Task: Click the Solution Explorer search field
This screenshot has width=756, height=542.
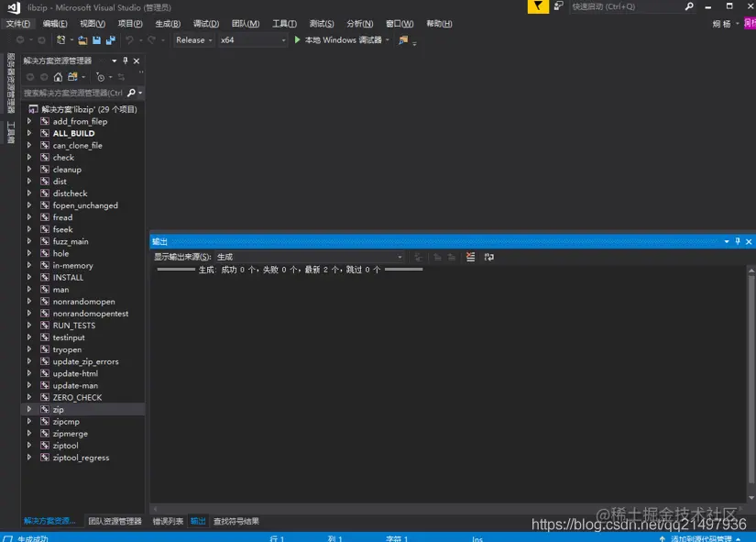Action: point(73,93)
